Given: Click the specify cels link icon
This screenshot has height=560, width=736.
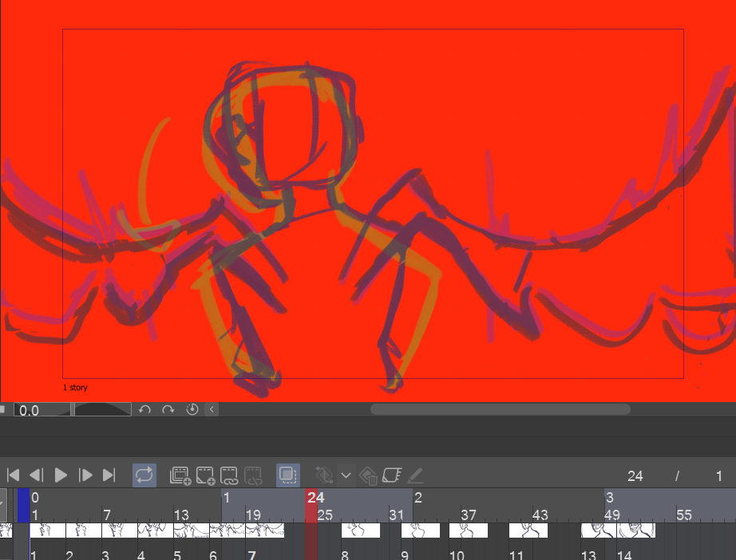Looking at the screenshot, I should (x=229, y=475).
